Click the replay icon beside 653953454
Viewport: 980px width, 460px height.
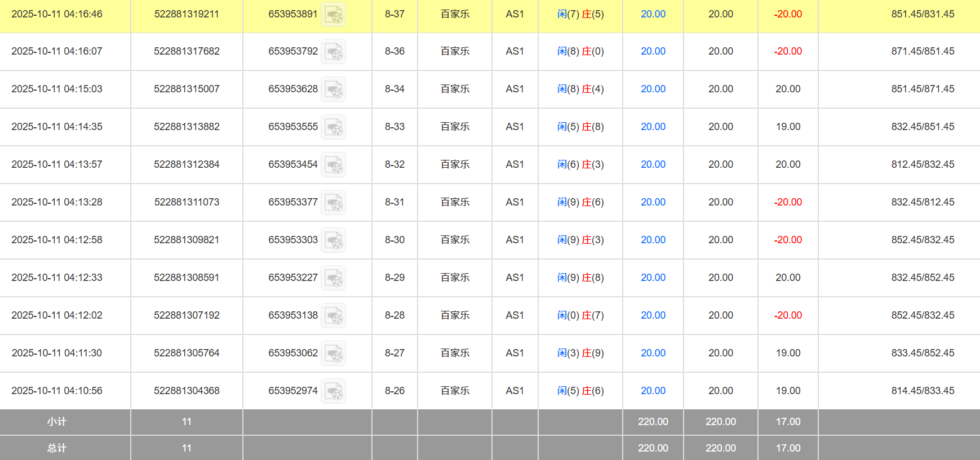tap(333, 165)
